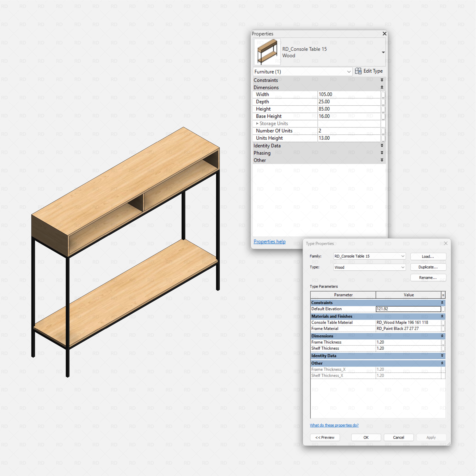
Task: Open the Furniture (1) element filter dropdown
Action: 349,72
